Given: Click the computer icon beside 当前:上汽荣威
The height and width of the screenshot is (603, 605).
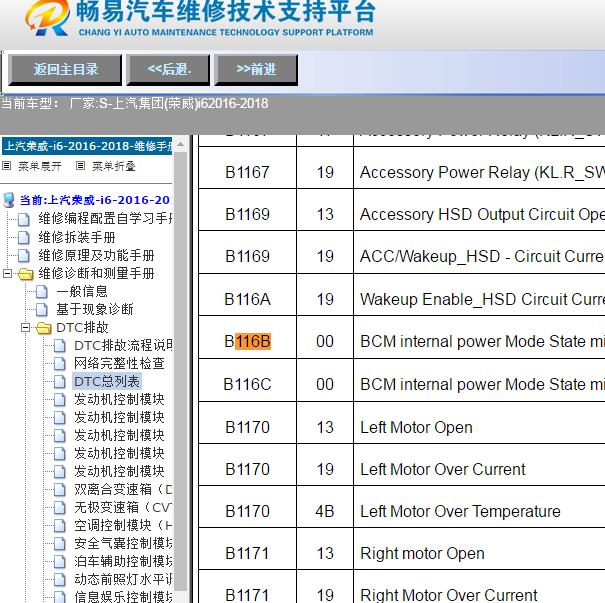Looking at the screenshot, I should [8, 200].
